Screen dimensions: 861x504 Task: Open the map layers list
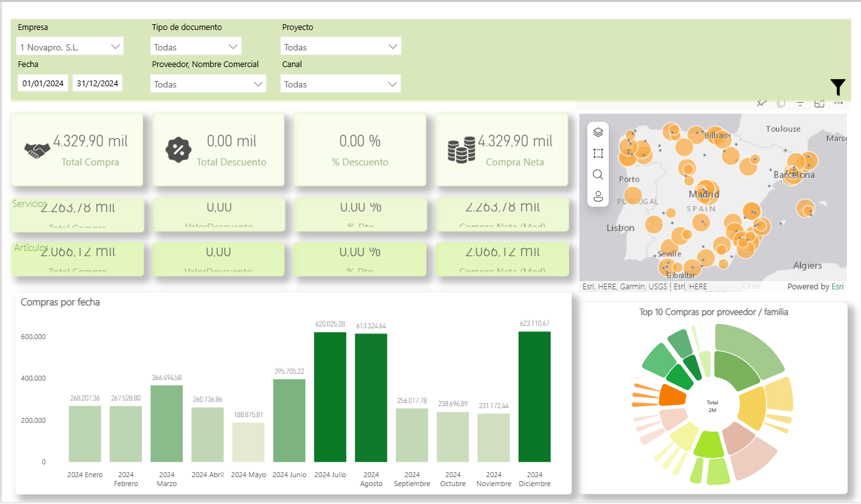click(598, 132)
